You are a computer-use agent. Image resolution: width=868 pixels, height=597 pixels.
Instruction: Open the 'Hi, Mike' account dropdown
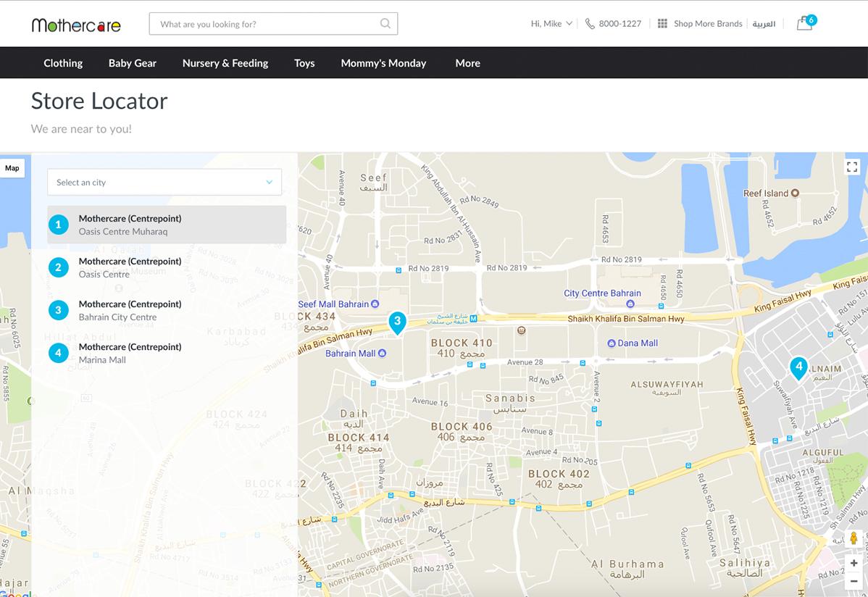click(551, 24)
